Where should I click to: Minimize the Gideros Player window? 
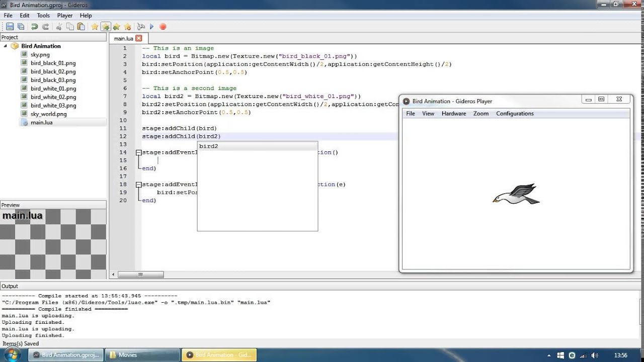588,100
